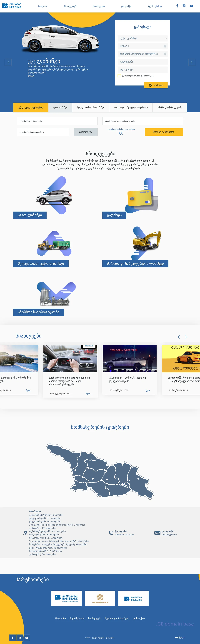Go to next hero banner slide

pos(192,62)
